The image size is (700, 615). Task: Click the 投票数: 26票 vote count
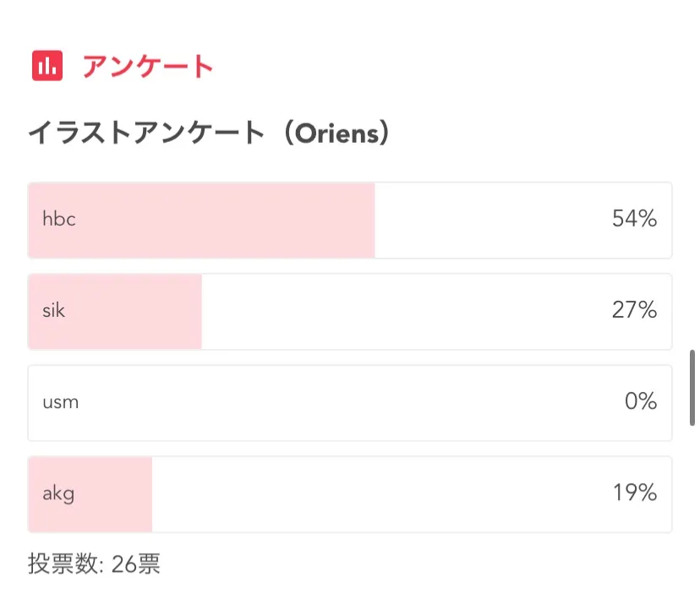click(94, 563)
